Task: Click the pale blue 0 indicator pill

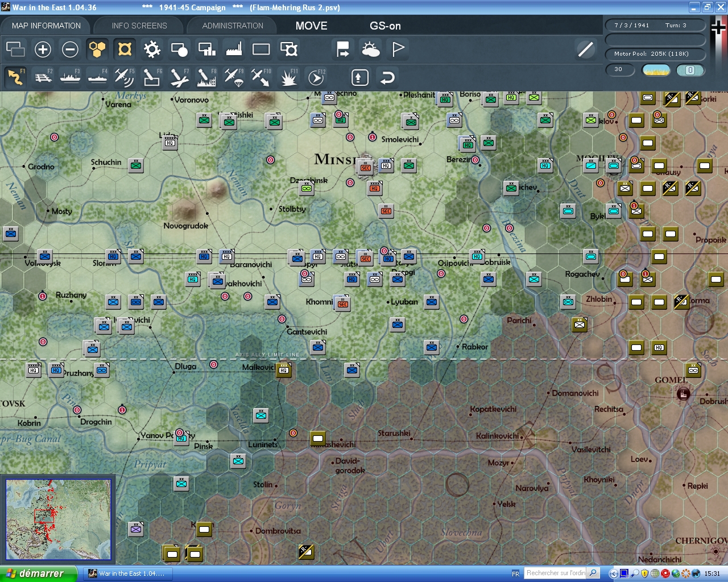Action: (x=690, y=70)
